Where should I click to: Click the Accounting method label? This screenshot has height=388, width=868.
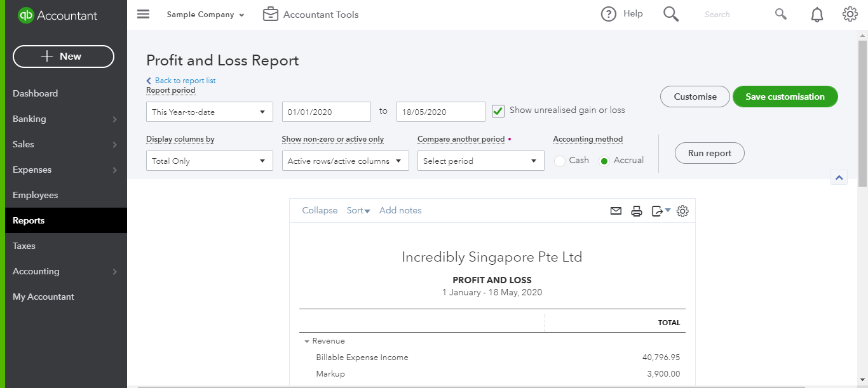coord(588,139)
